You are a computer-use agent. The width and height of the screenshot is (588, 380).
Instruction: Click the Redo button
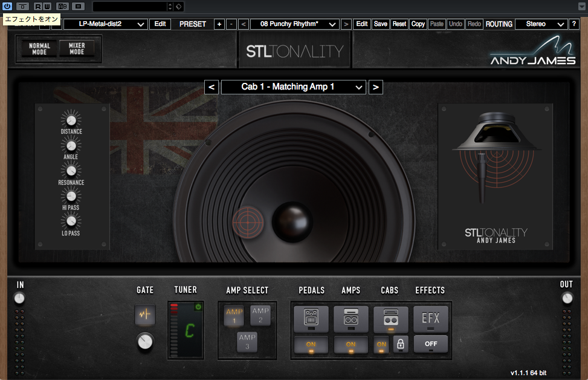pyautogui.click(x=474, y=24)
